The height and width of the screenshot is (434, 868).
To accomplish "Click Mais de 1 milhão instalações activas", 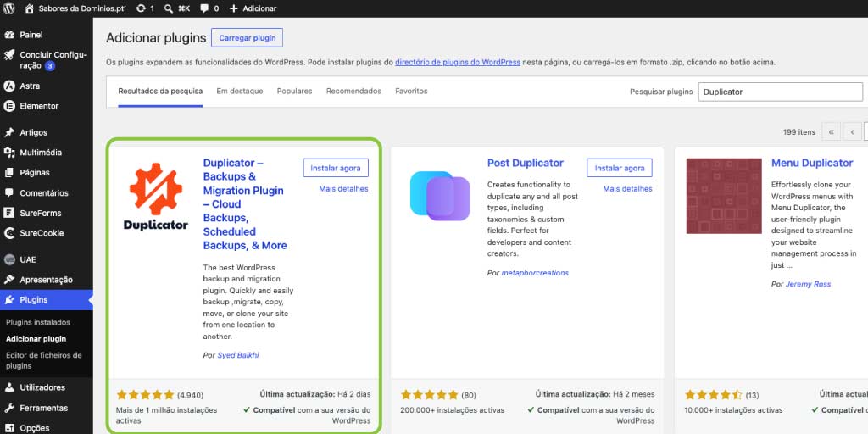I will (167, 415).
